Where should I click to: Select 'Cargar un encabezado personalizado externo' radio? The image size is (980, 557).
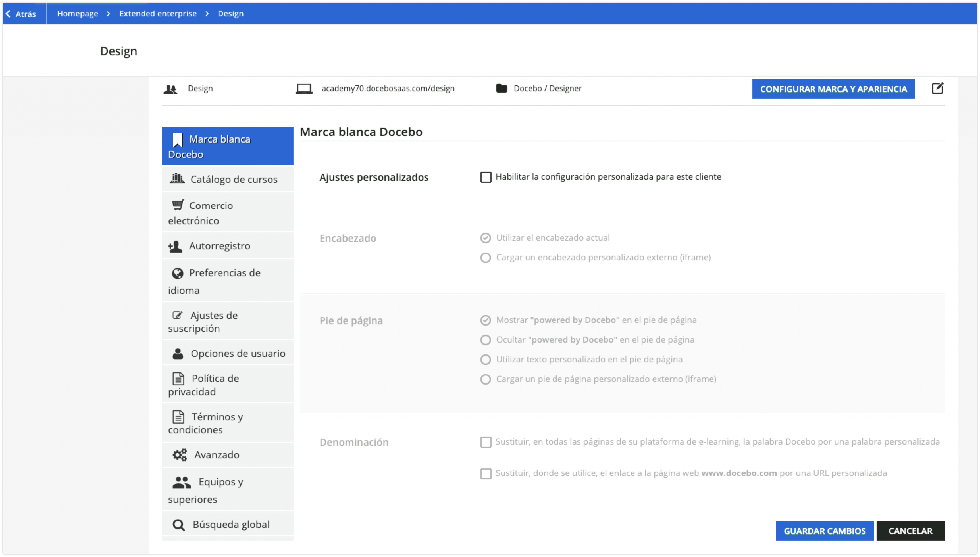coord(485,258)
